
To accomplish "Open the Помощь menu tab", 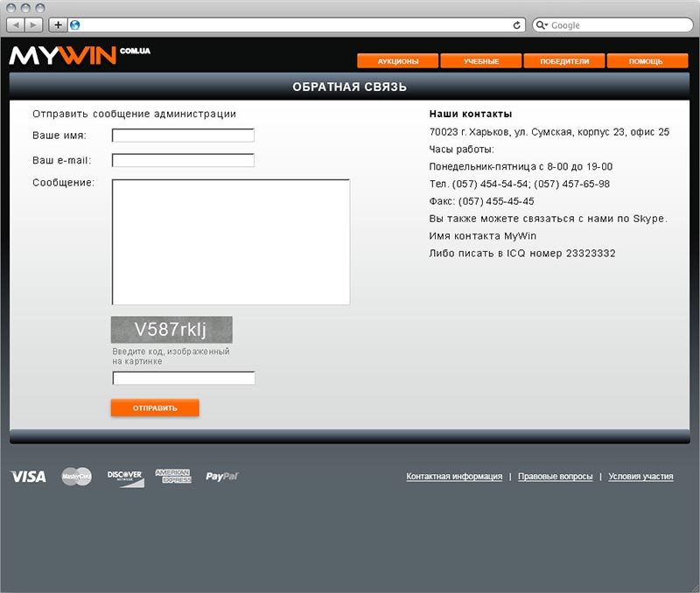I will (647, 61).
